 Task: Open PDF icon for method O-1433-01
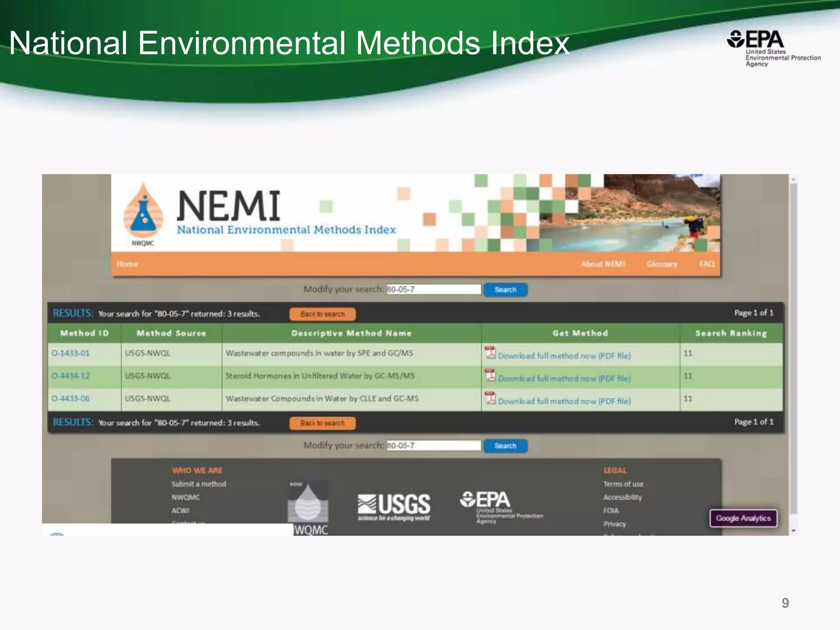click(x=490, y=352)
